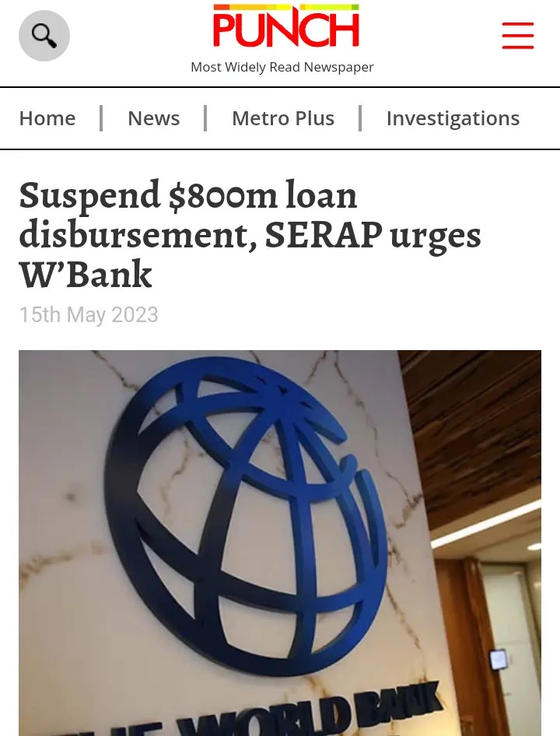560x736 pixels.
Task: Click the divider between News and Metro Plus
Action: click(205, 118)
